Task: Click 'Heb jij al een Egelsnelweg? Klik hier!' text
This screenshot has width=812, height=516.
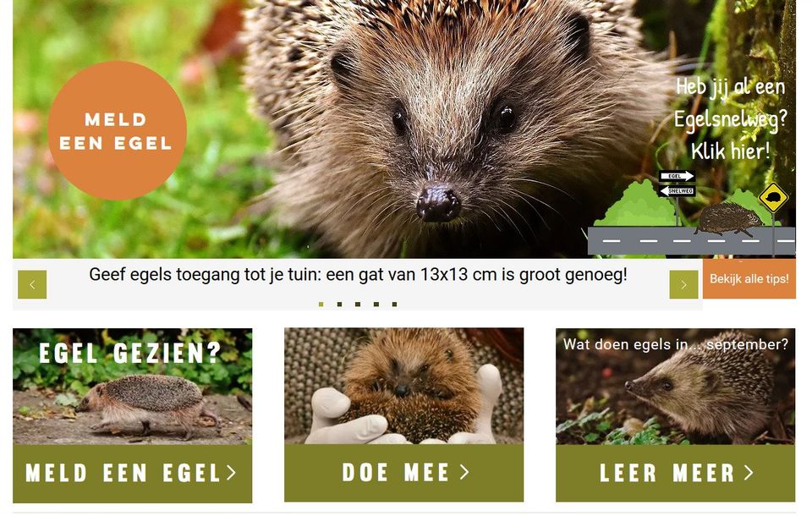Action: tap(730, 119)
